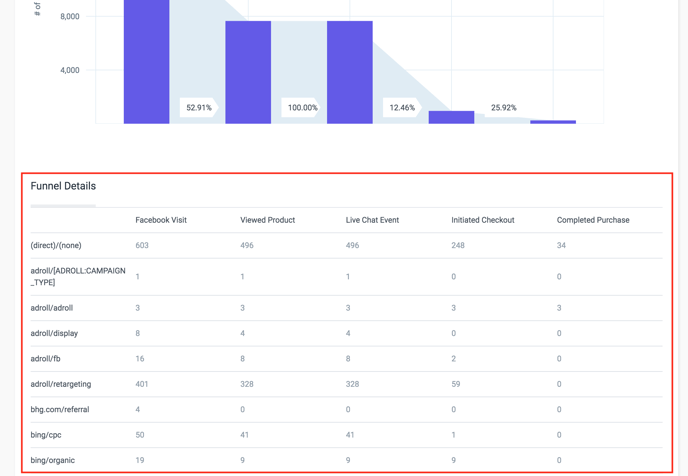Select the adroll/display row label
Screen dimensions: 688x476
[x=54, y=333]
